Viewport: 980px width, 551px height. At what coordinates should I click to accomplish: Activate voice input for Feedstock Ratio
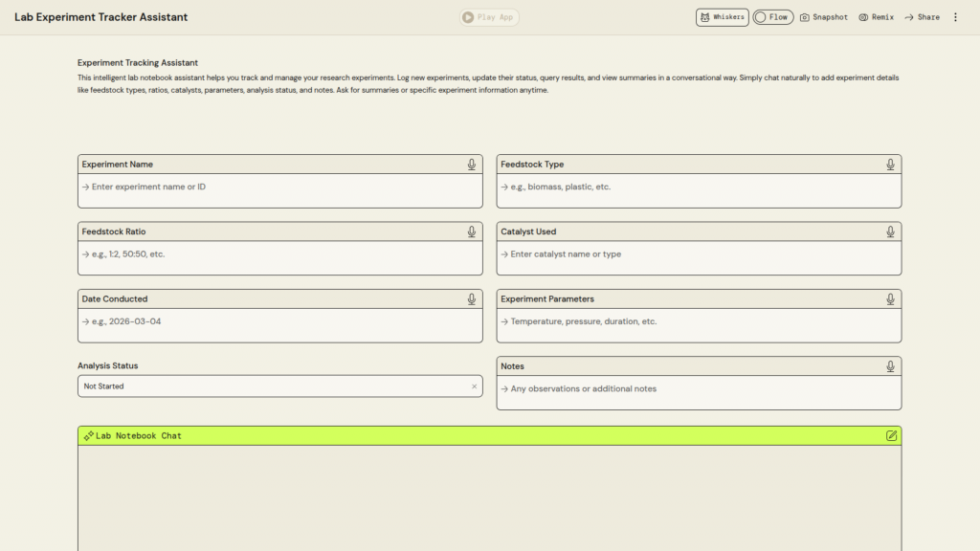coord(472,231)
